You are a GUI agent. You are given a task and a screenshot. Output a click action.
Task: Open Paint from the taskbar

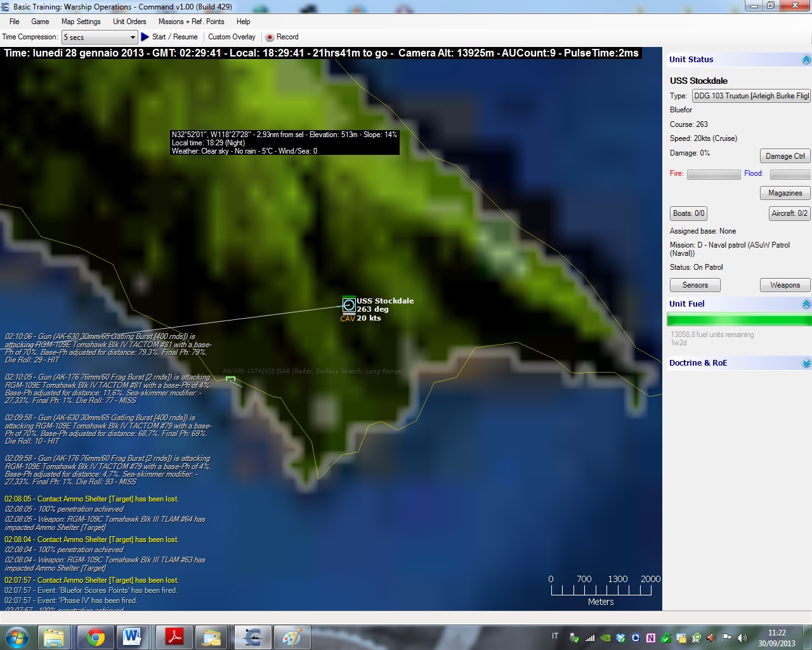(292, 637)
